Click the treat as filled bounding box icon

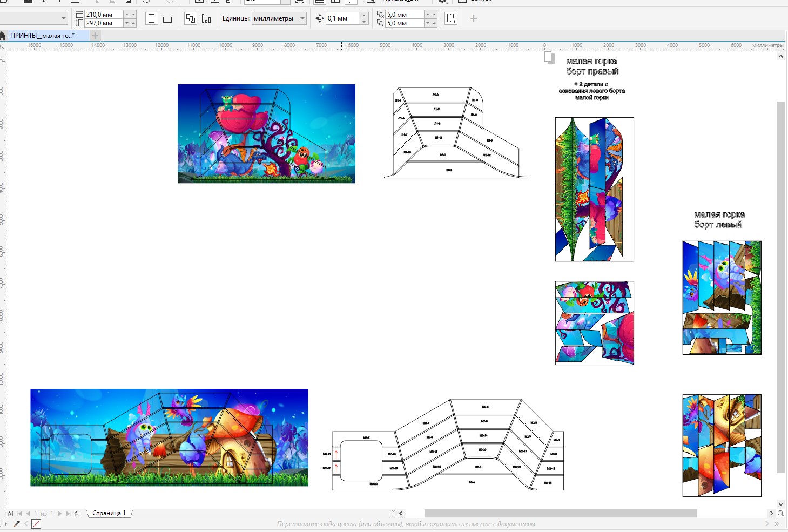pyautogui.click(x=450, y=18)
